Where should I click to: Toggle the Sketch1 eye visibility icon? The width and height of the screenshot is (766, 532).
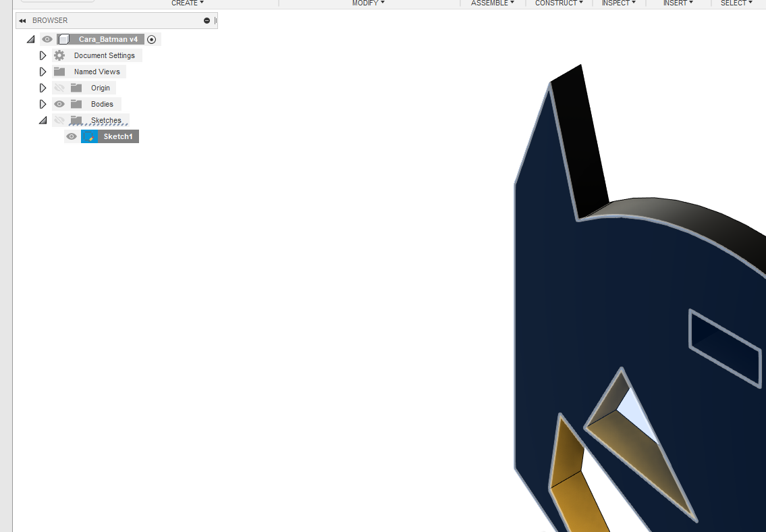pos(72,136)
